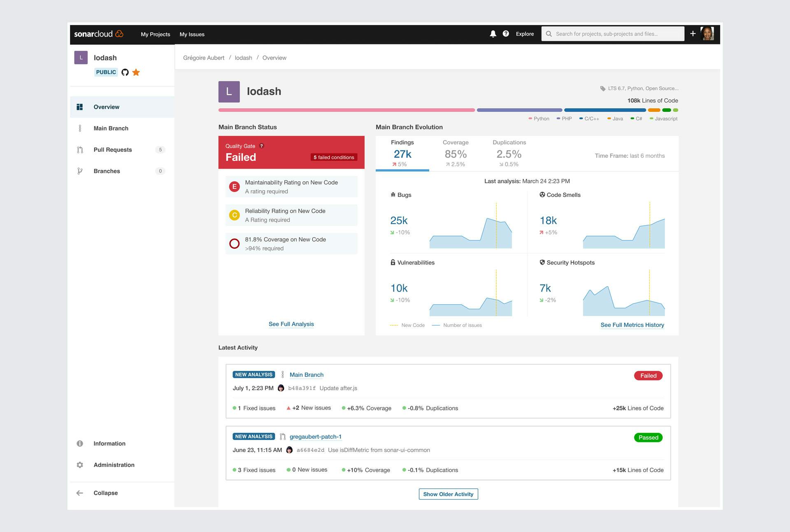The height and width of the screenshot is (532, 790).
Task: Go to Main Branch in the sidebar
Action: coord(122,128)
